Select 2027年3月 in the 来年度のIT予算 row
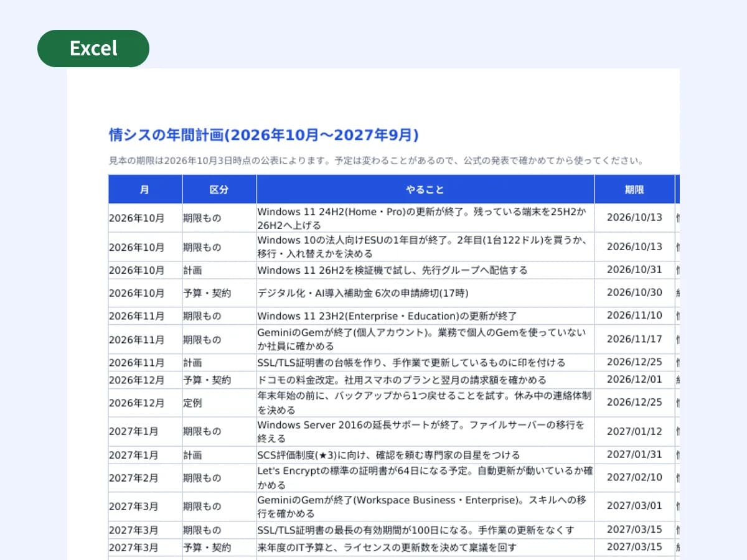Image resolution: width=747 pixels, height=560 pixels. point(134,548)
